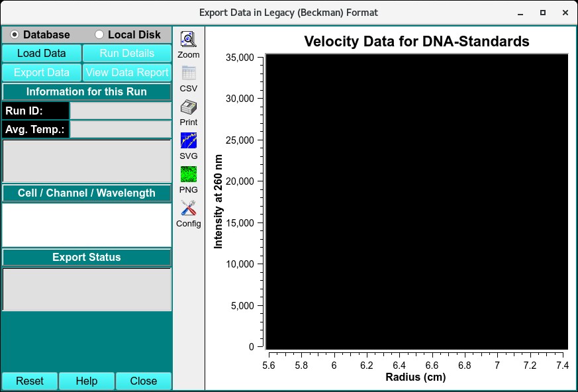This screenshot has height=392, width=578.
Task: Save plot as PNG icon
Action: pos(188,174)
